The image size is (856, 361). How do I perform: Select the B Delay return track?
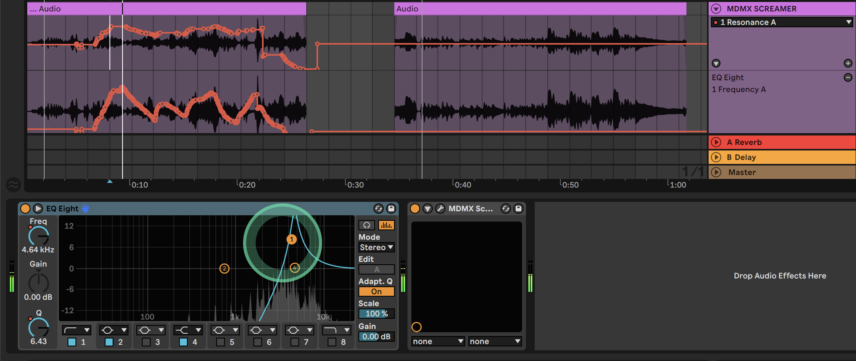coord(782,157)
